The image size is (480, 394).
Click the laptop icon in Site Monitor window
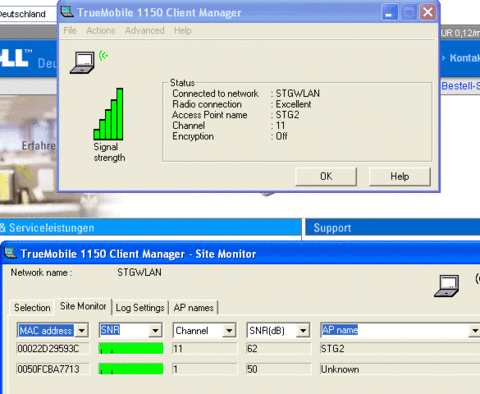tap(447, 286)
